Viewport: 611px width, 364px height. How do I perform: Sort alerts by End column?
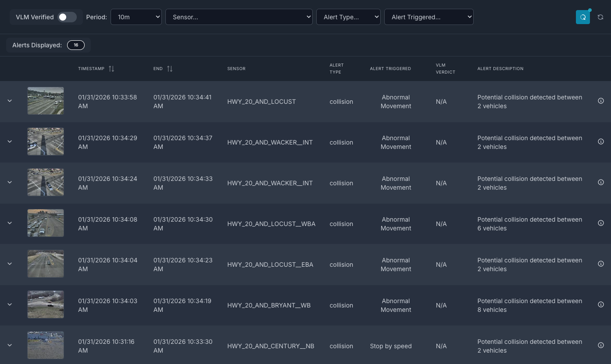(x=170, y=69)
